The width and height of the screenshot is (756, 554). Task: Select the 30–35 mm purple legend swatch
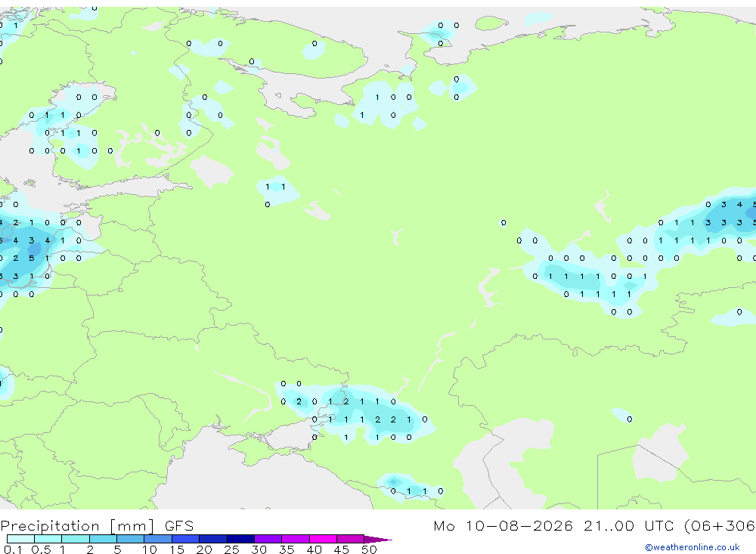pyautogui.click(x=268, y=539)
